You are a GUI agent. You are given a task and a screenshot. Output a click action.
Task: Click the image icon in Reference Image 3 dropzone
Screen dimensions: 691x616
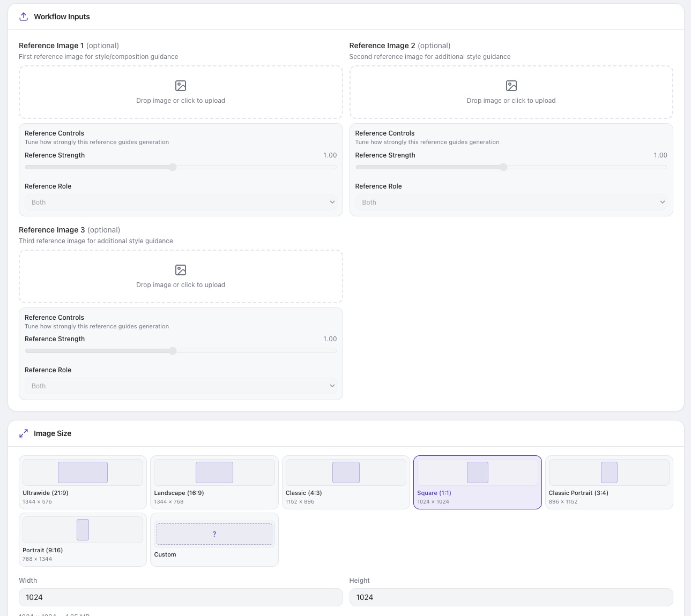(x=181, y=270)
